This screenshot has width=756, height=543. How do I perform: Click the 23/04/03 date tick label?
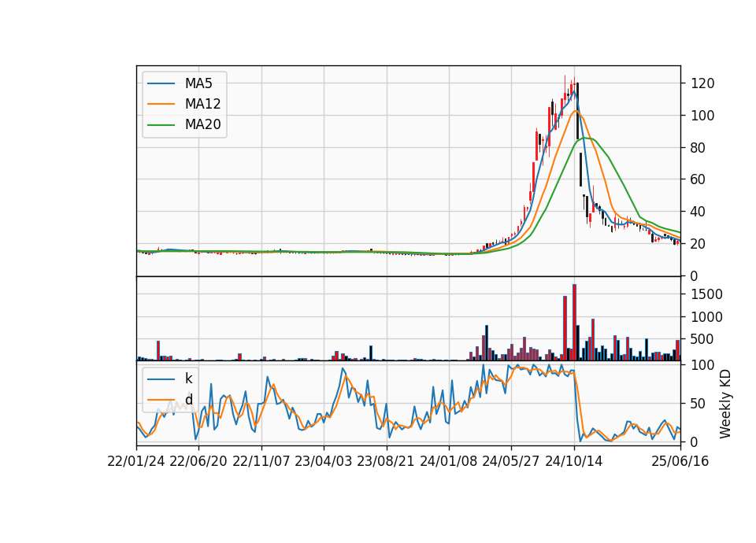(324, 461)
